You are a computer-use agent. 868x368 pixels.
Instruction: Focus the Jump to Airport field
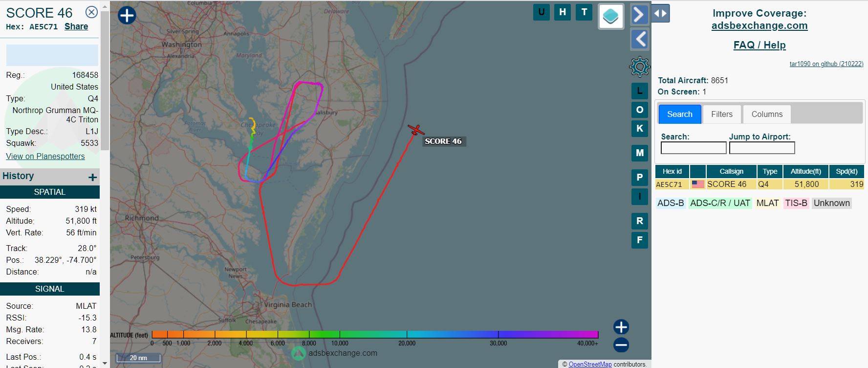point(761,148)
